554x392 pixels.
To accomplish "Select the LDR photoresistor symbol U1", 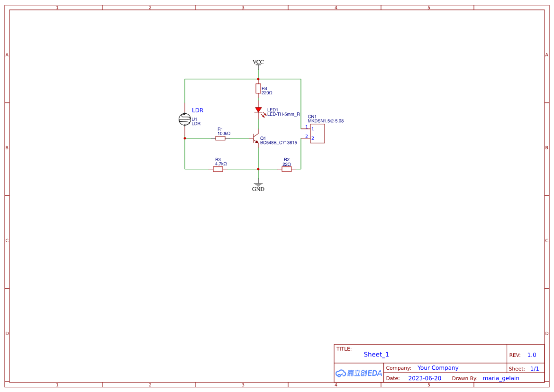I will point(185,119).
